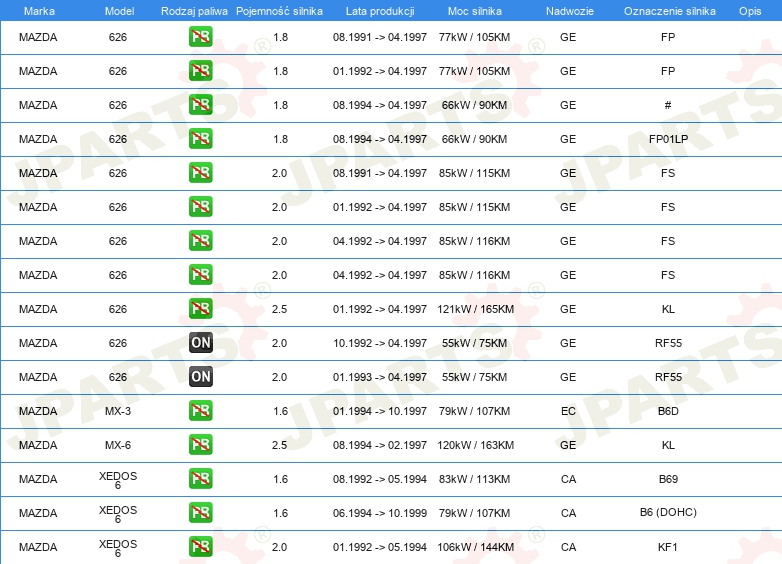This screenshot has width=782, height=564.
Task: Select the B69 engine code cell
Action: tap(668, 479)
